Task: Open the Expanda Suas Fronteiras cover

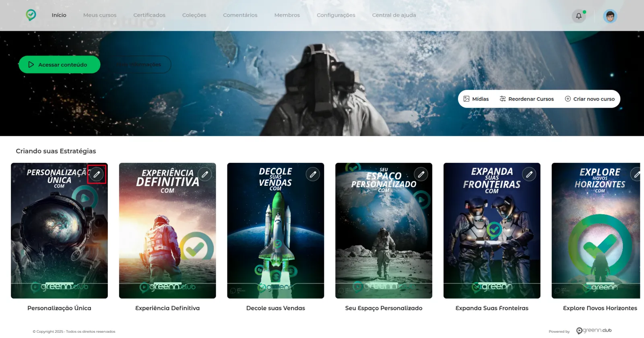Action: coord(492,230)
